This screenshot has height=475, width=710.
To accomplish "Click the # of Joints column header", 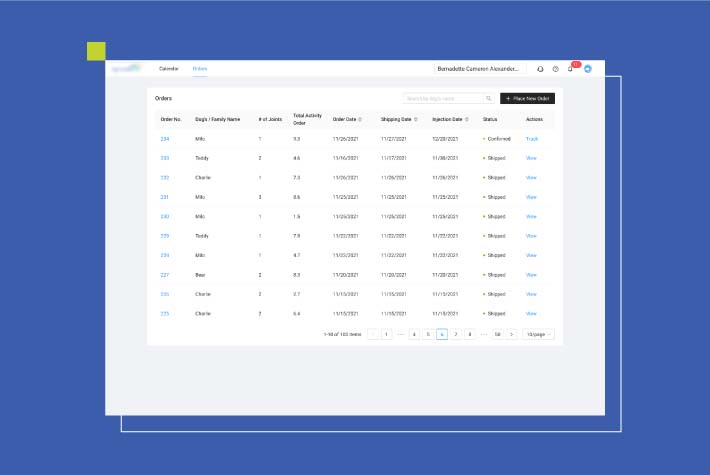I will tap(270, 120).
